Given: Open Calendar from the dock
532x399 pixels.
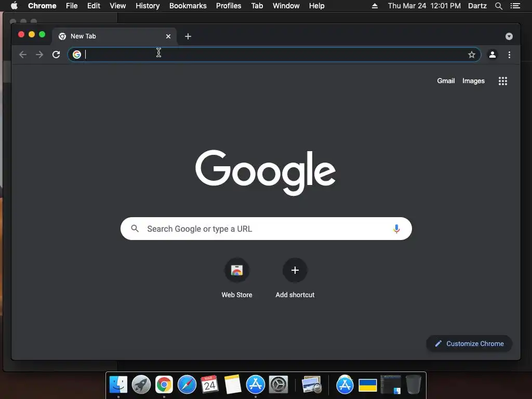Looking at the screenshot, I should 210,385.
